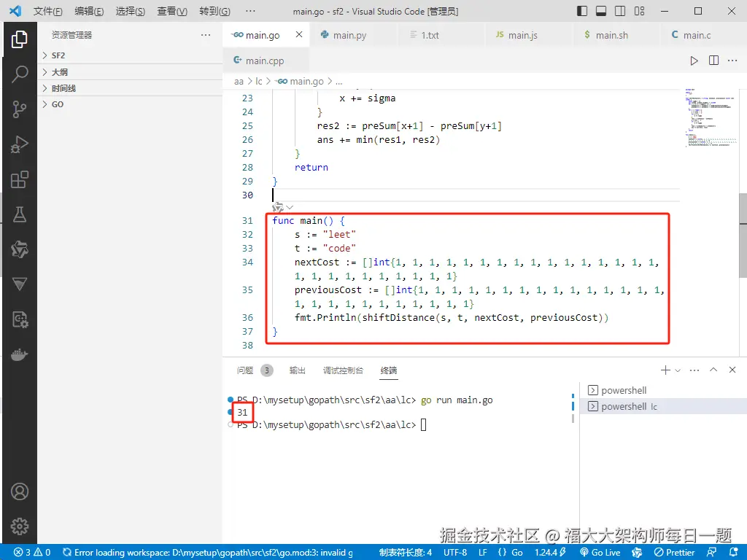Run the Go file with play button
This screenshot has width=747, height=560.
(x=694, y=61)
